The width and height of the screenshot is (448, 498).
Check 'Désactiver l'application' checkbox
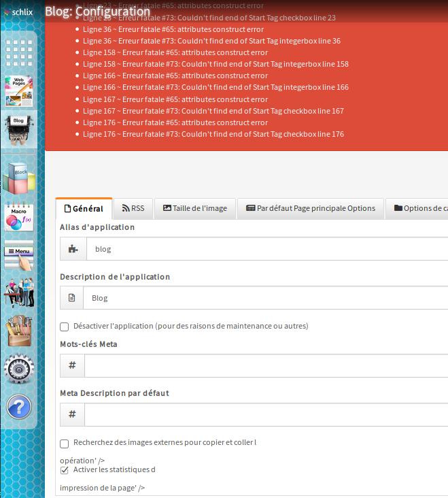(x=65, y=327)
